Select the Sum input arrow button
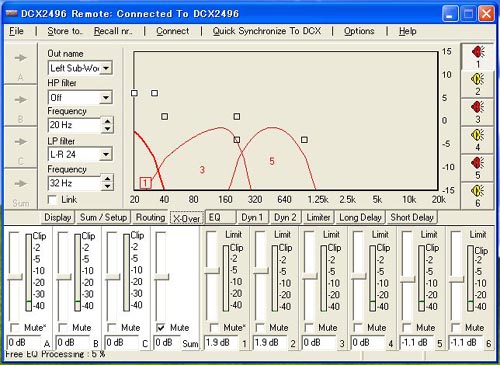Screen dimensions: 500x365 (x=21, y=189)
